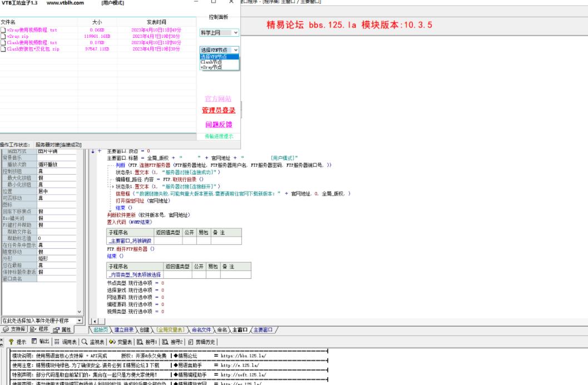This screenshot has width=588, height=385.
Task: Click the v2ray.zip file icon
Action: pyautogui.click(x=3, y=36)
